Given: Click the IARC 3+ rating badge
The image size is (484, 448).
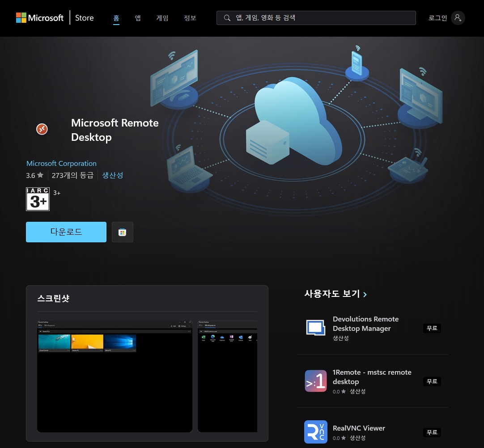Looking at the screenshot, I should coord(38,199).
